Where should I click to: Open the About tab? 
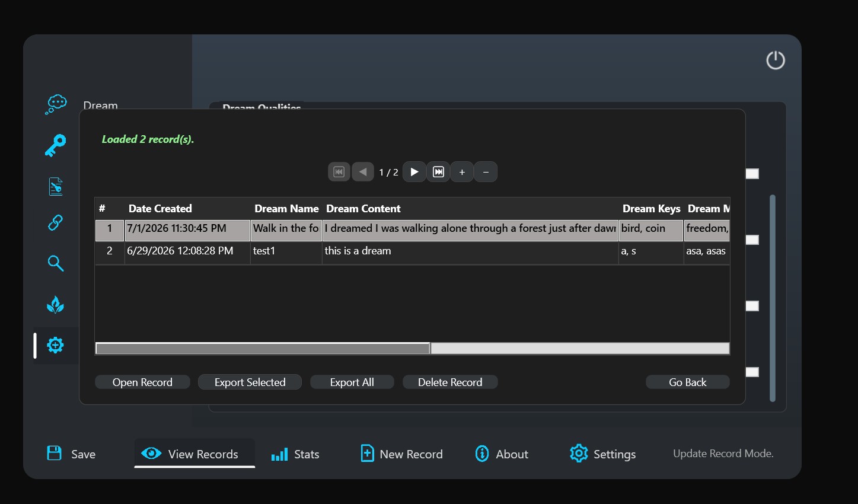(502, 454)
